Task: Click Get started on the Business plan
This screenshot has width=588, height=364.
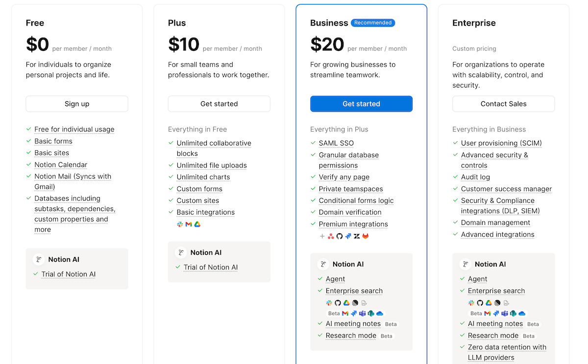Action: pyautogui.click(x=361, y=104)
